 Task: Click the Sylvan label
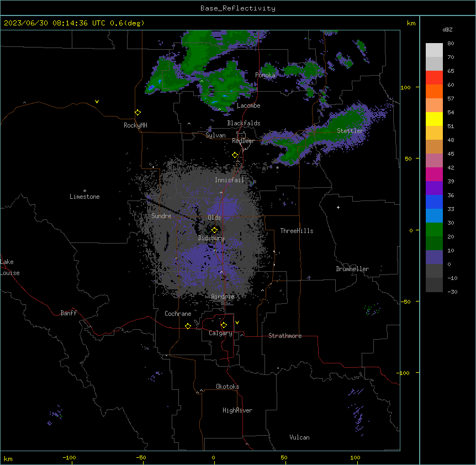(215, 135)
